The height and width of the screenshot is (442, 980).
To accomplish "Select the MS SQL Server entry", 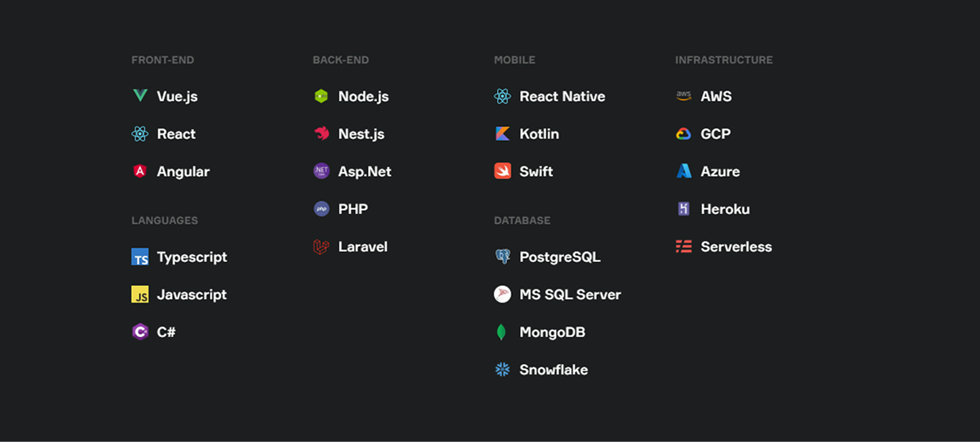I will 570,295.
